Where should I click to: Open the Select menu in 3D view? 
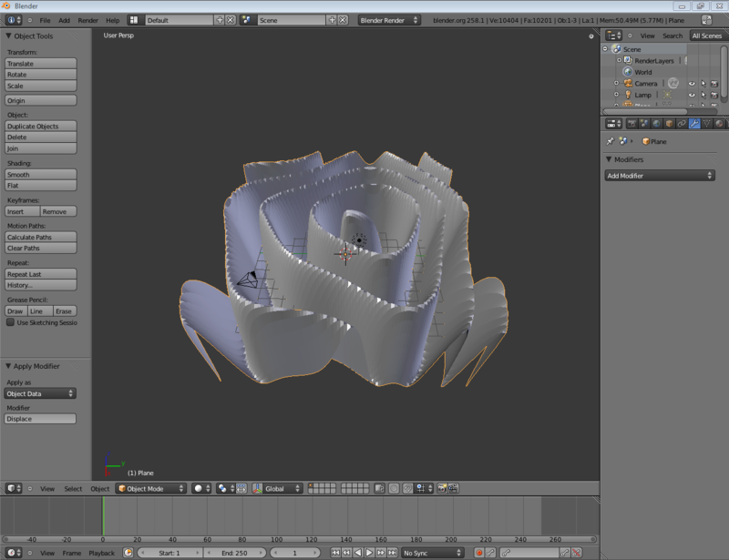tap(73, 488)
